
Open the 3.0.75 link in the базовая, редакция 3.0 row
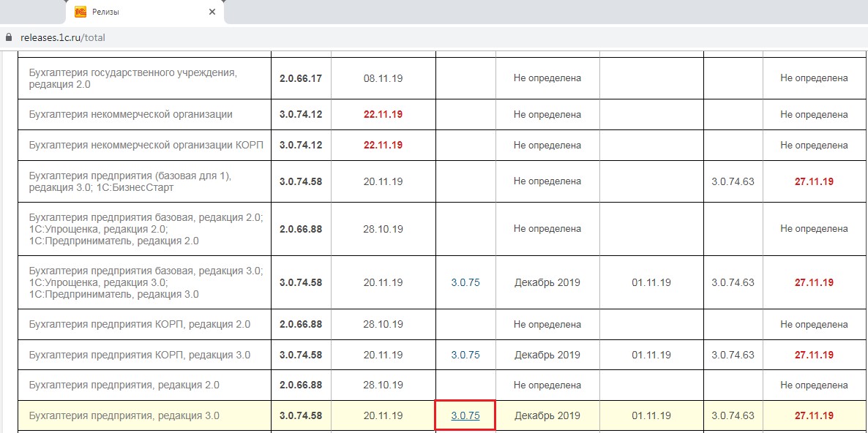click(465, 282)
